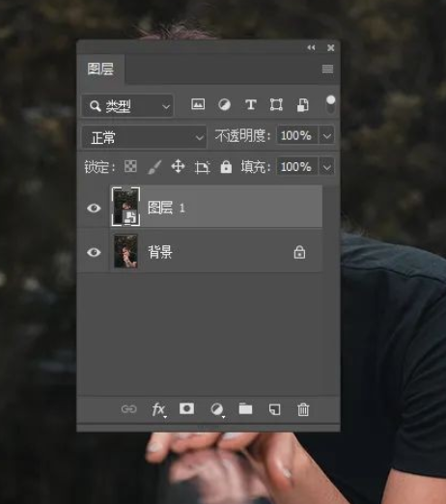Click the 不透明度 label
Screen dimensions: 446x504
pos(242,135)
